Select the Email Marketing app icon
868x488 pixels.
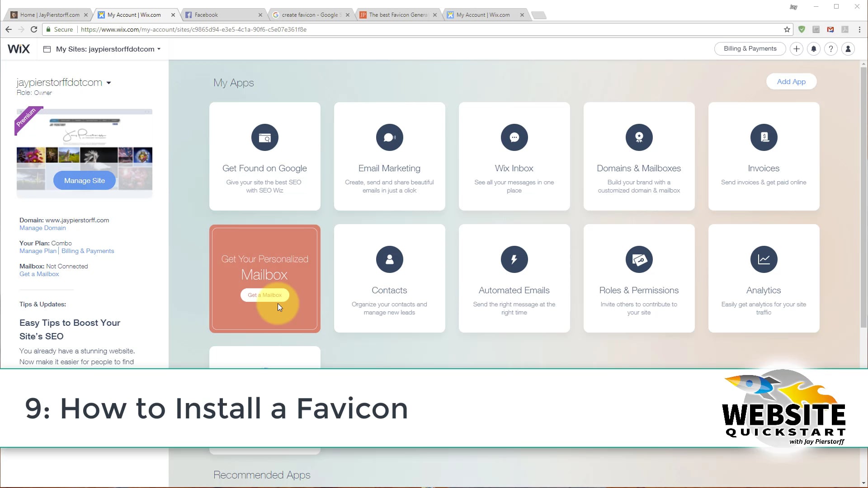tap(389, 137)
